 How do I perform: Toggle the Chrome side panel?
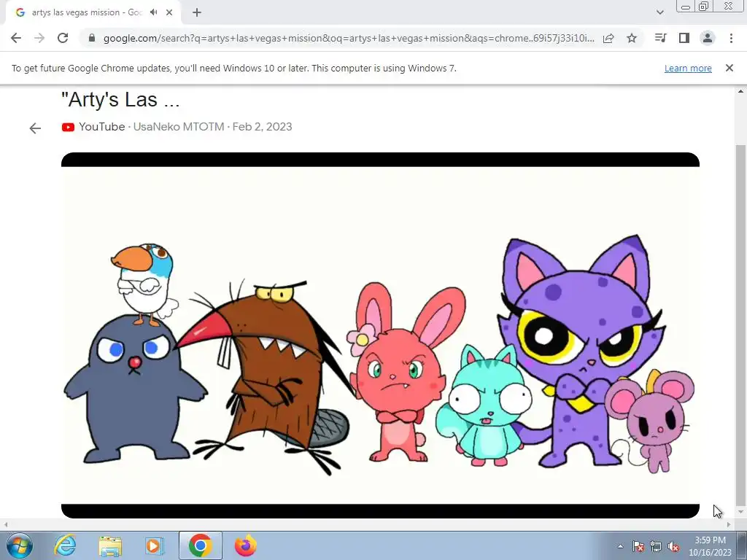tap(684, 38)
